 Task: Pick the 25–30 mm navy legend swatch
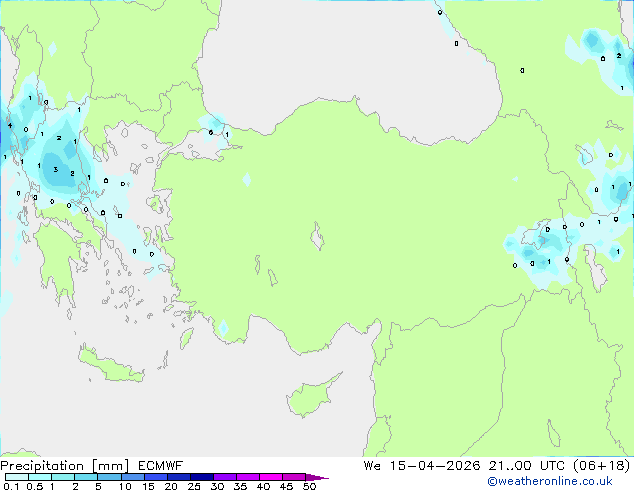tap(202, 477)
